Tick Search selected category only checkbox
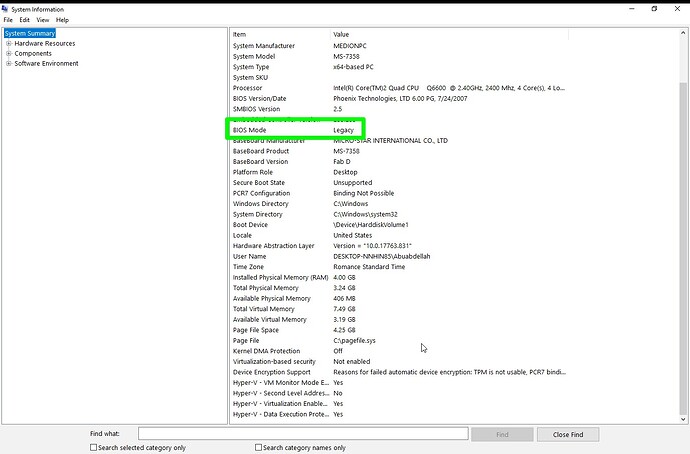The width and height of the screenshot is (690, 454). pyautogui.click(x=93, y=447)
